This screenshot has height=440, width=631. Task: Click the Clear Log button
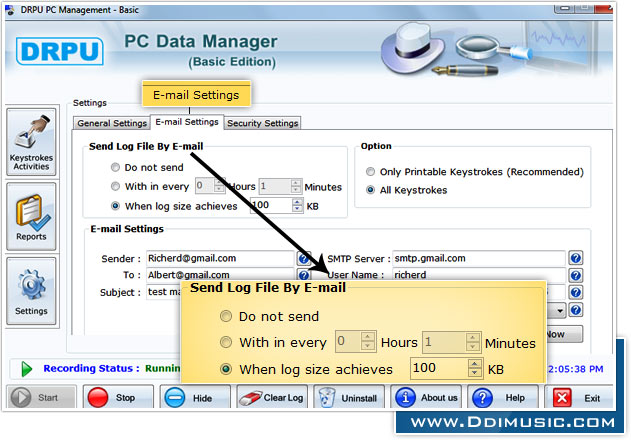pyautogui.click(x=272, y=398)
